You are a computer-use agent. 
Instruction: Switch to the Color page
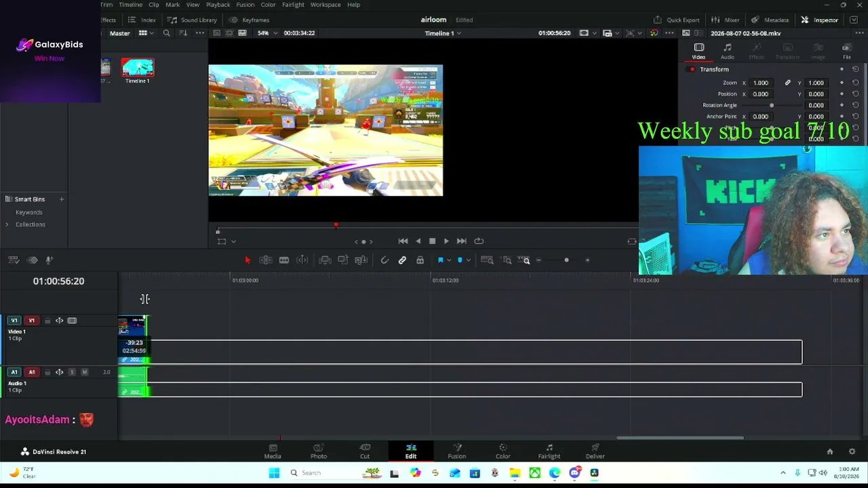503,451
